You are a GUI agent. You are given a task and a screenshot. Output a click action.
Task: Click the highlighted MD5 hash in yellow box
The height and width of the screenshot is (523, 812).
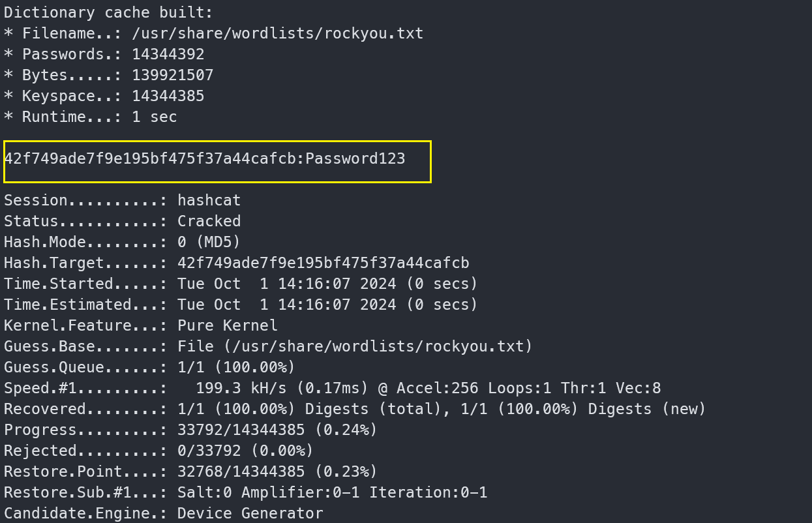(x=153, y=158)
